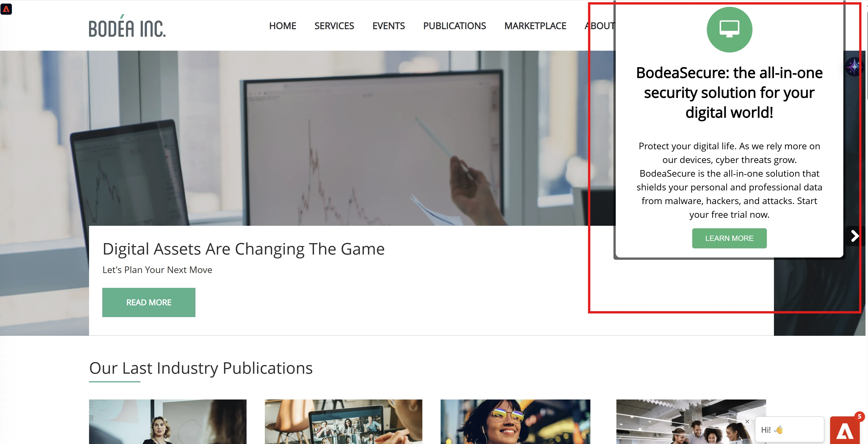Click the purple sparkle assistant icon

tap(854, 66)
